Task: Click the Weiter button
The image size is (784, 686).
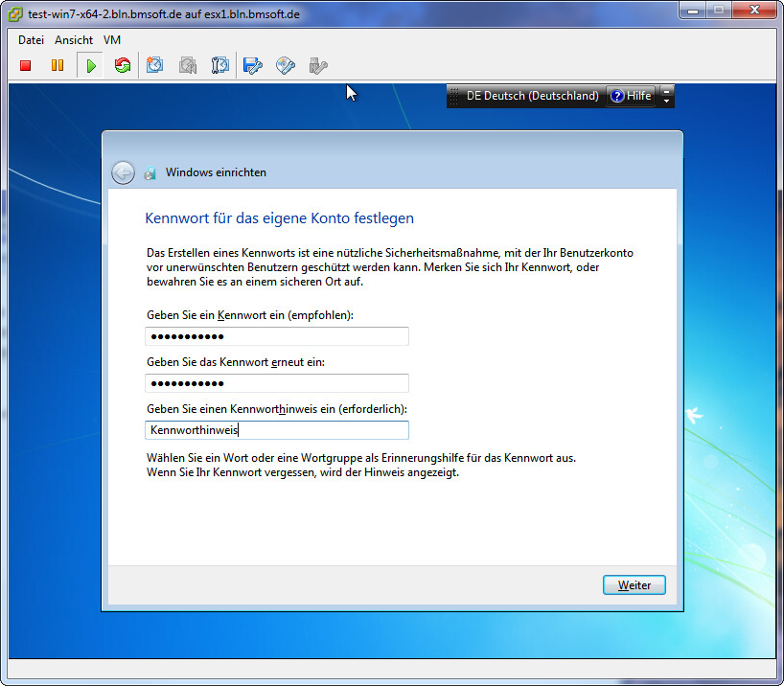Action: point(634,585)
